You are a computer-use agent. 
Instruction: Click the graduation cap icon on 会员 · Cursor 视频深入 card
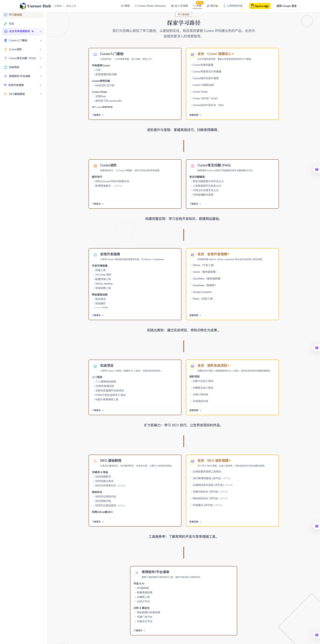pyautogui.click(x=193, y=54)
